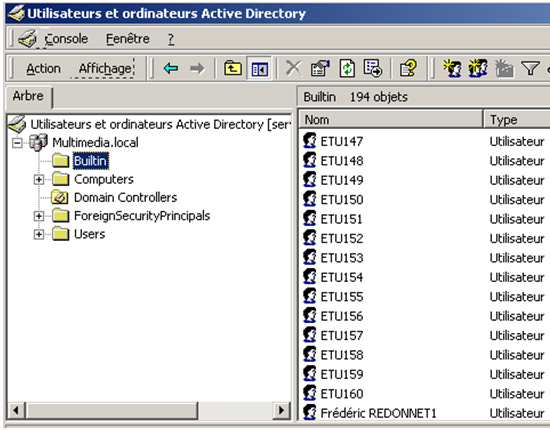The image size is (550, 430).
Task: Click the Utilisateur type cell for ETU150
Action: pos(517,200)
